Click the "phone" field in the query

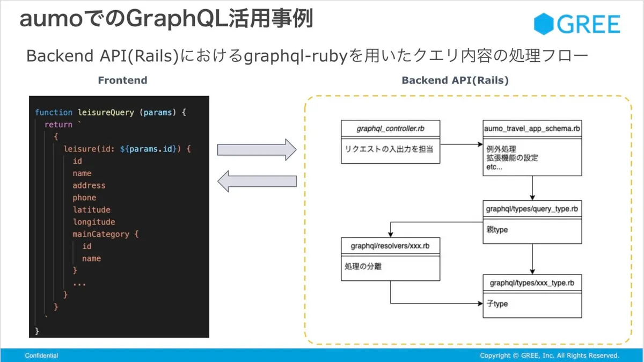click(84, 198)
